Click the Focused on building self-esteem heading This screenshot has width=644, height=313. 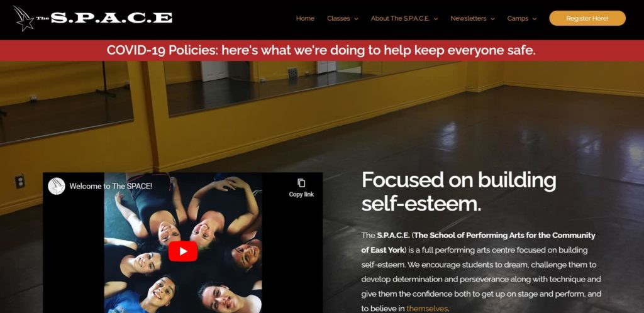(458, 192)
